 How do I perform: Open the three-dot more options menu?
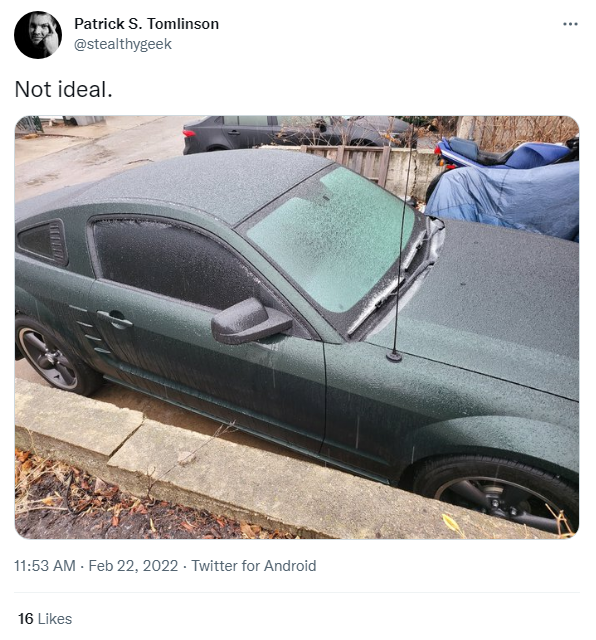click(x=570, y=24)
